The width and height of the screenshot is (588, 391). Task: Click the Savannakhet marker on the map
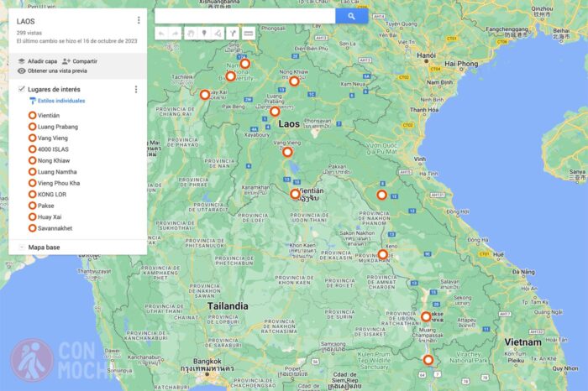(382, 255)
